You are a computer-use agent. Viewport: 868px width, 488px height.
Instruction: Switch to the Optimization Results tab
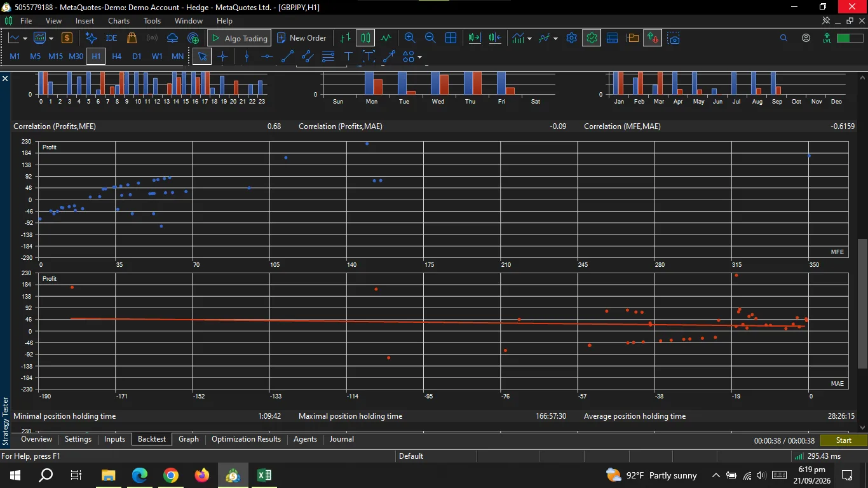click(x=246, y=439)
